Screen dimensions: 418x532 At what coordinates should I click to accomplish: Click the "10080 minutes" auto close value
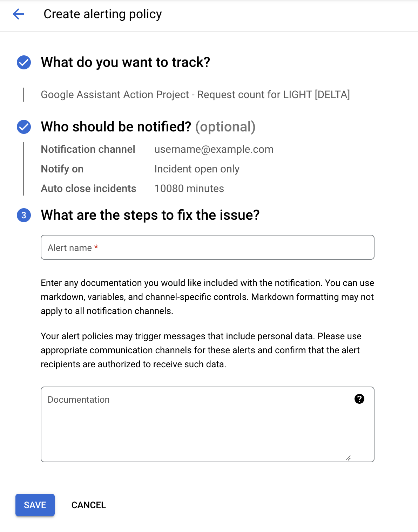click(189, 189)
